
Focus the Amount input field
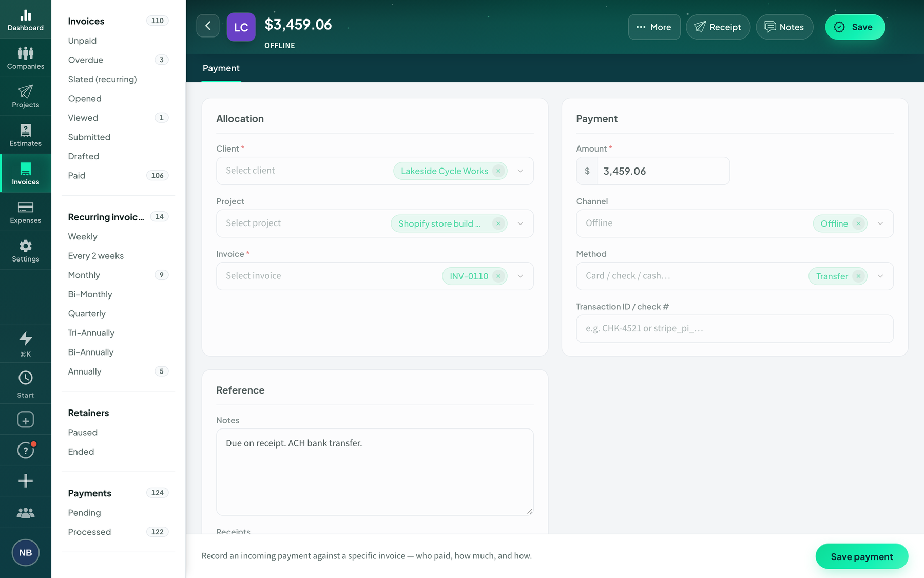[663, 171]
